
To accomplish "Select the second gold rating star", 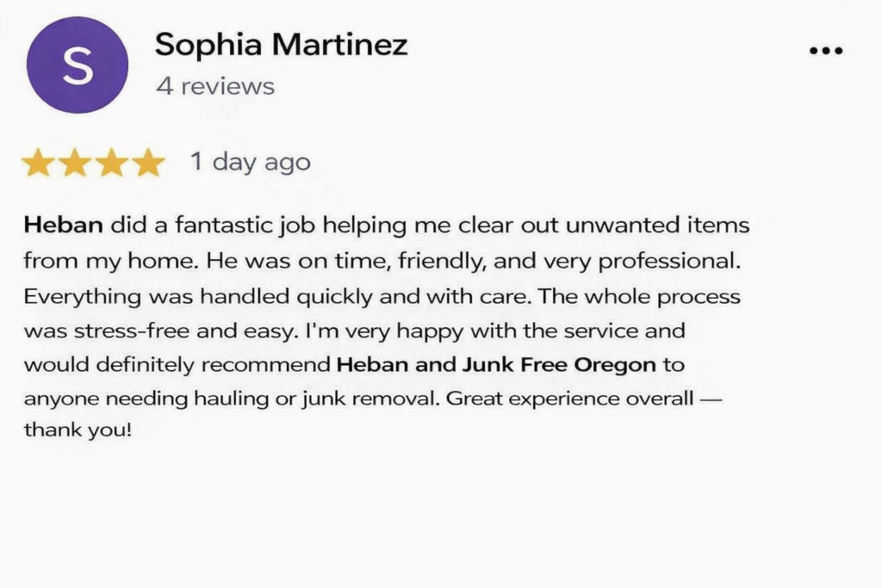I will pyautogui.click(x=75, y=163).
